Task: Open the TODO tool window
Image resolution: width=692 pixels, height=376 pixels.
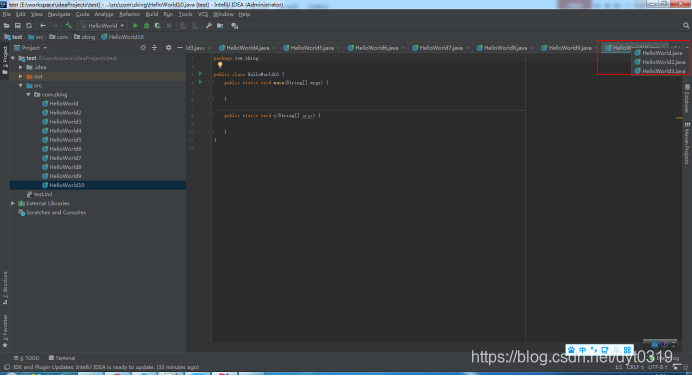Action: [26, 358]
